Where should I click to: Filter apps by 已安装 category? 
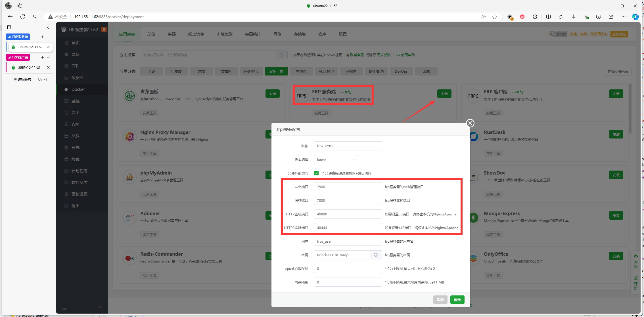pos(176,71)
